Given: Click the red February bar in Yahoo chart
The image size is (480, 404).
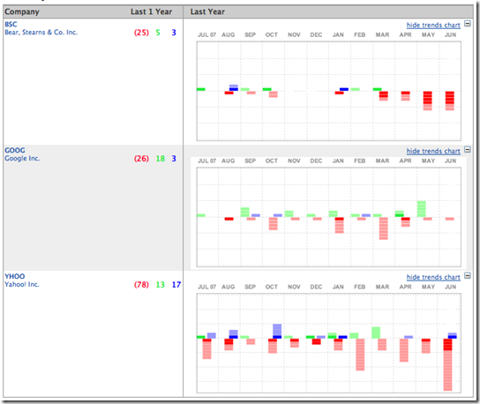Looking at the screenshot, I should (x=360, y=355).
